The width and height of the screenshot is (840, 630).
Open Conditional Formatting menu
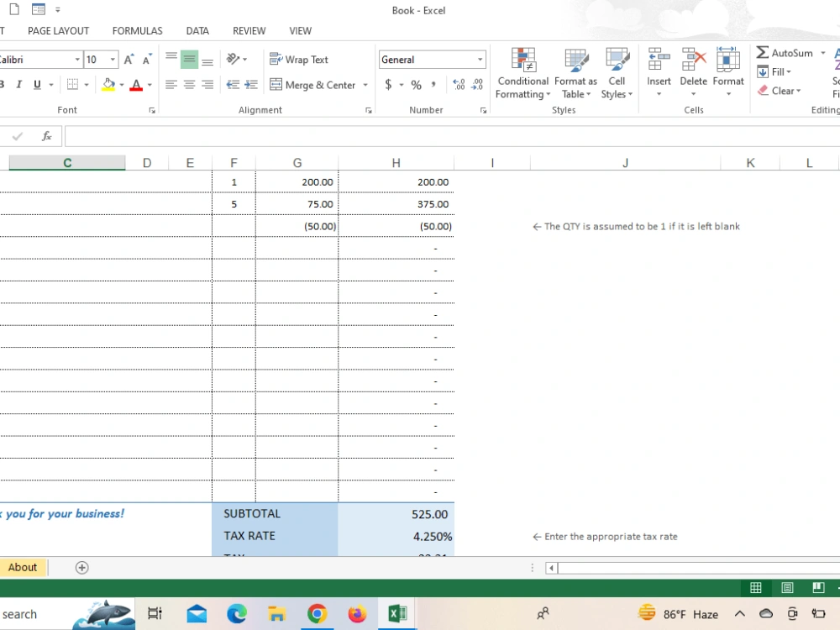click(x=522, y=73)
